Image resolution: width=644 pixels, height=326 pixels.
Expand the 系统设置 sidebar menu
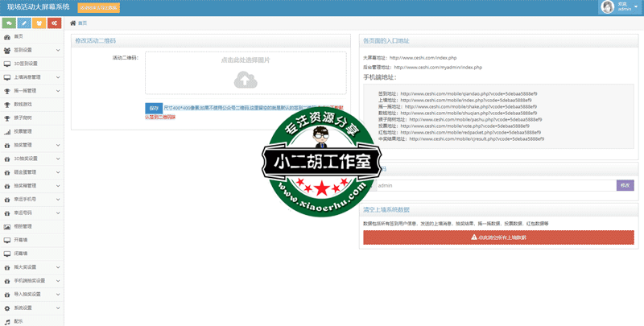point(31,307)
